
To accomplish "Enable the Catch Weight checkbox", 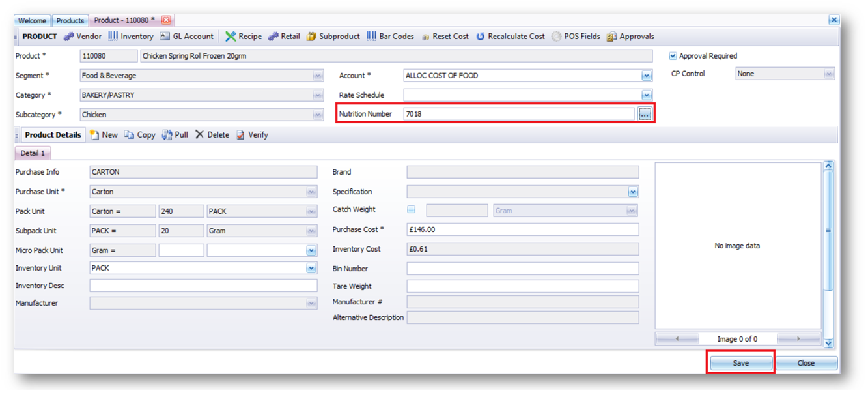I will click(411, 210).
